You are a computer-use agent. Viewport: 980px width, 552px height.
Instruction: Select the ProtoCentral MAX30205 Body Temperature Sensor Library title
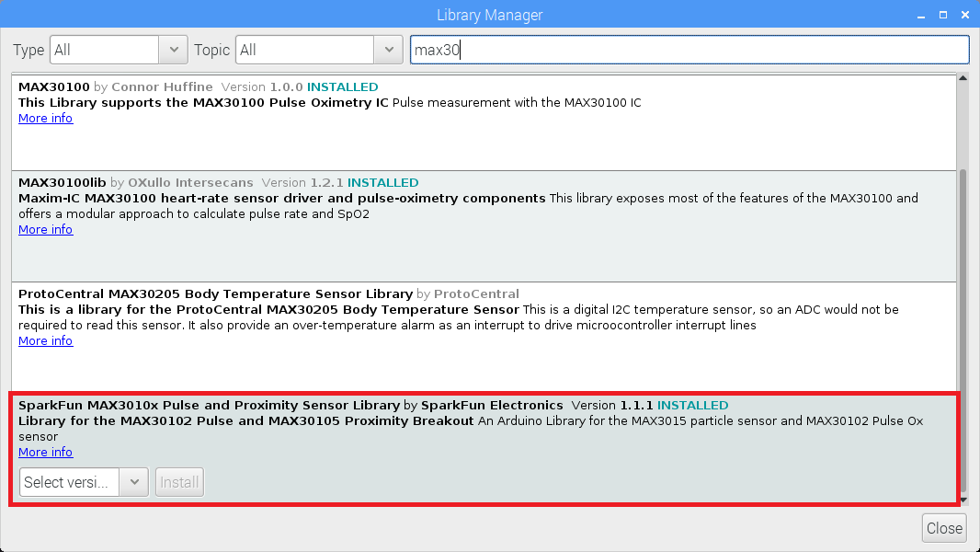[216, 293]
